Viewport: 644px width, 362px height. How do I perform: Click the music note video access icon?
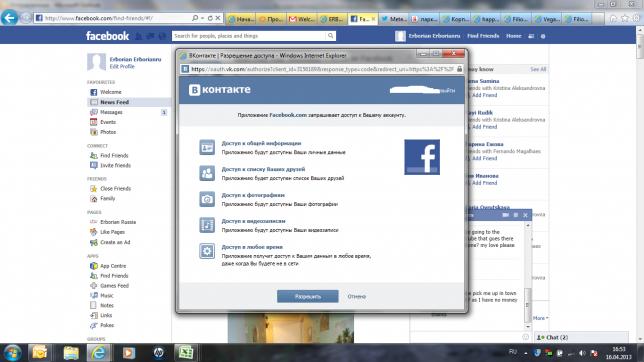[x=207, y=225]
